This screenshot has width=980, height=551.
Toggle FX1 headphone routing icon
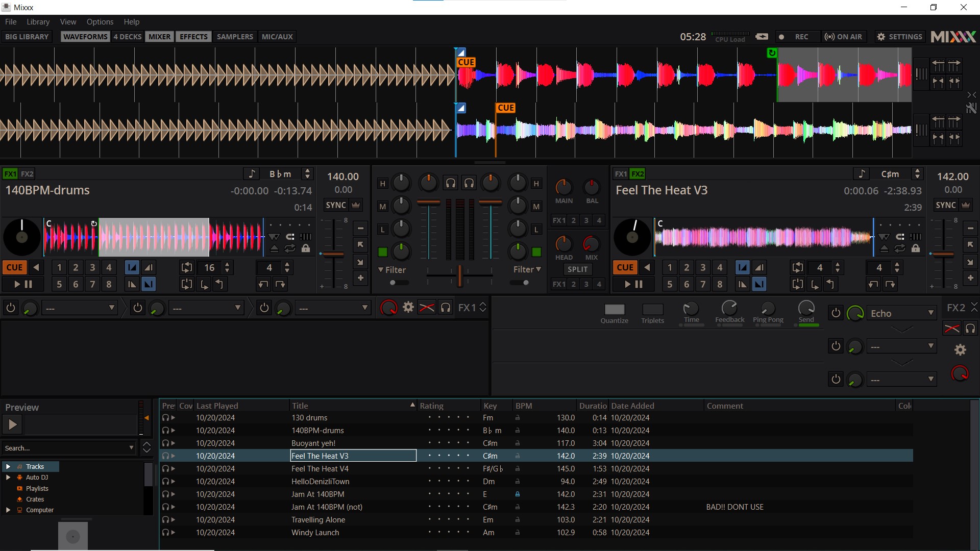tap(446, 308)
